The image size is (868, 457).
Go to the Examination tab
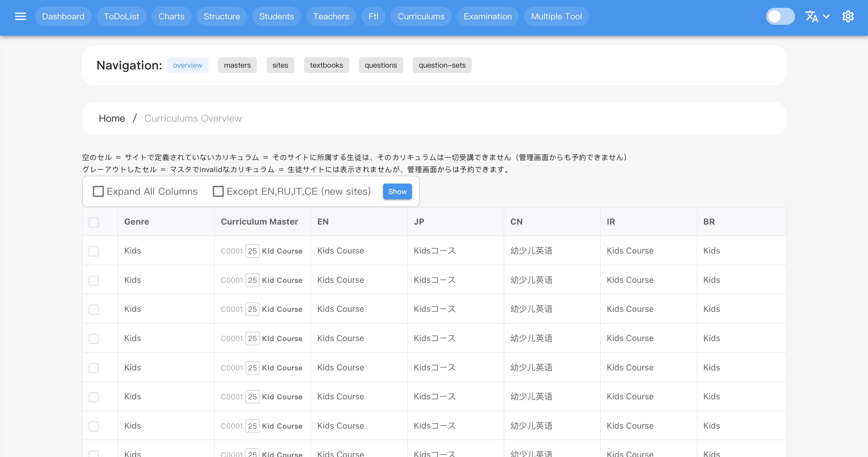(488, 16)
